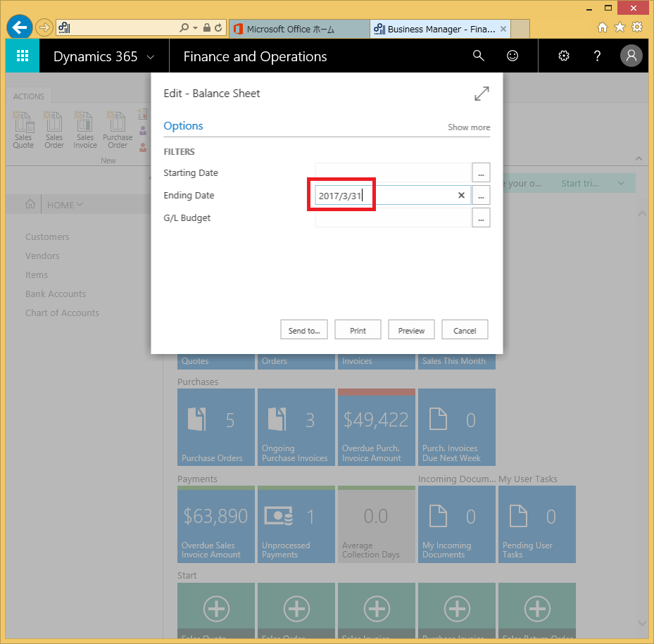Open Items in the navigation pane
The width and height of the screenshot is (654, 644).
tap(37, 275)
